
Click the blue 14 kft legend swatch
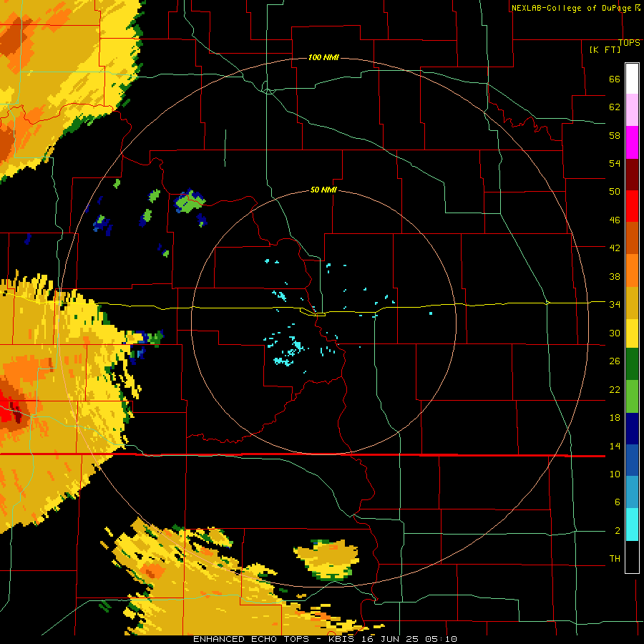tap(632, 460)
